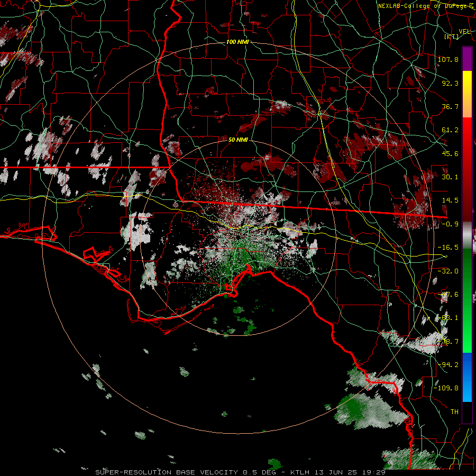Screen dimensions: 476x476
Task: Click the -94.2 value on velocity scale
Action: tap(448, 364)
